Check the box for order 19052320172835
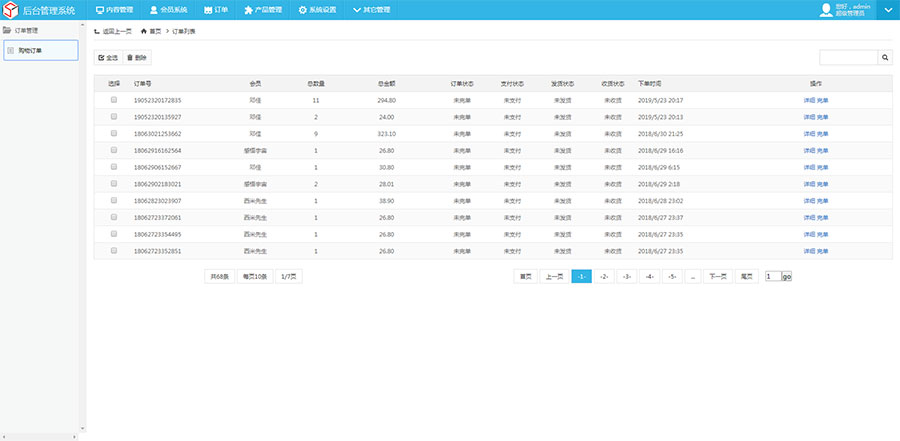The height and width of the screenshot is (441, 900). (x=113, y=101)
